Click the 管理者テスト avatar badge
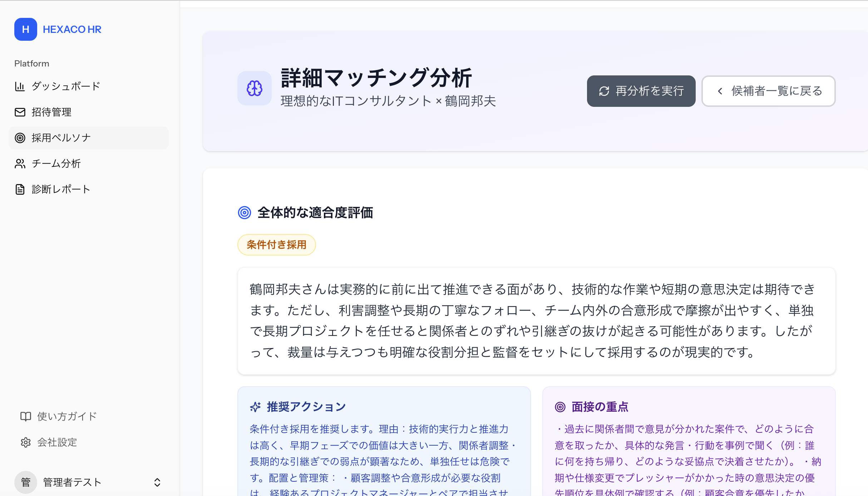868x496 pixels. (25, 482)
